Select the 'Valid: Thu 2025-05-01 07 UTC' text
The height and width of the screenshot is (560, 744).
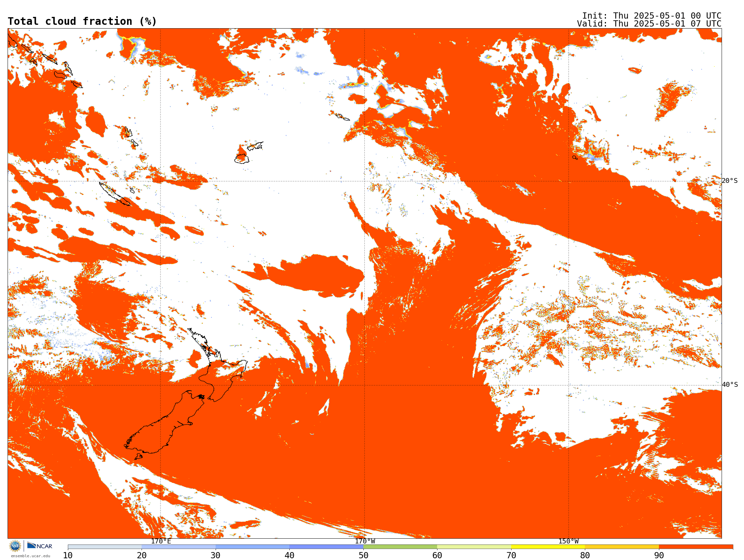pos(649,24)
